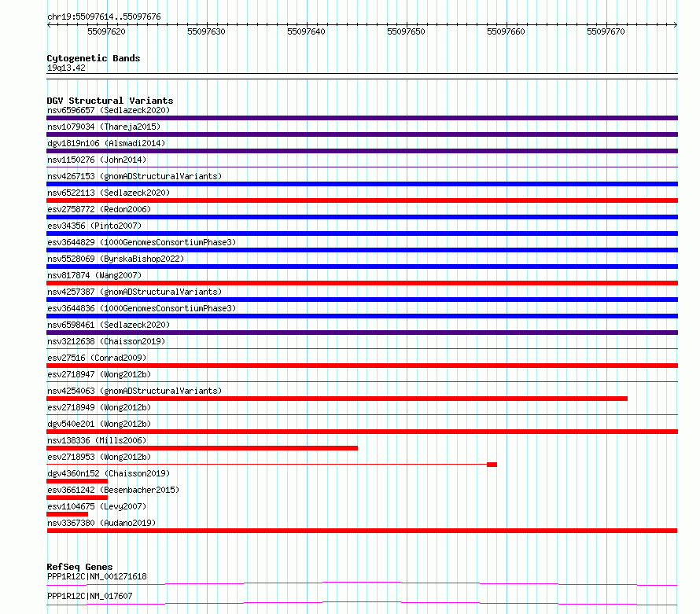The image size is (700, 614).
Task: Click the ruler's right arrowhead
Action: [676, 25]
